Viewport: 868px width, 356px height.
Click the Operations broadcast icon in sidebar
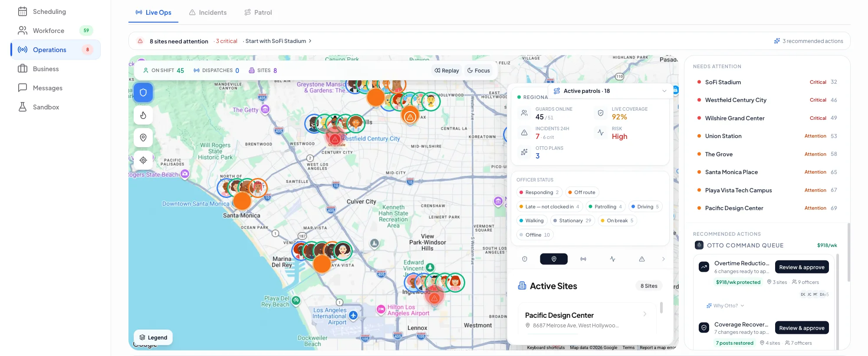point(23,50)
